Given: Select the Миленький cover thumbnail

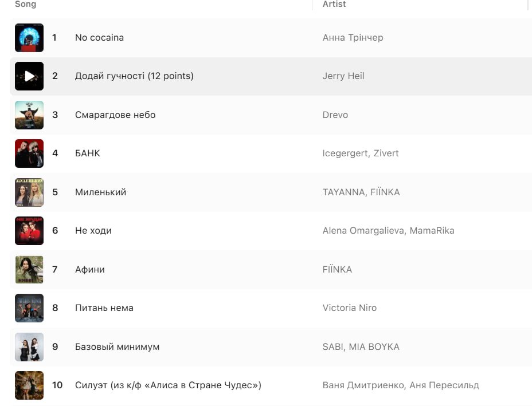Looking at the screenshot, I should 29,192.
